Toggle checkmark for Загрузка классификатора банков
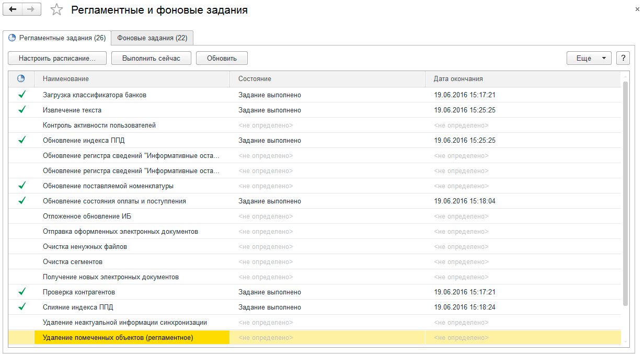Image resolution: width=644 pixels, height=354 pixels. (x=22, y=95)
